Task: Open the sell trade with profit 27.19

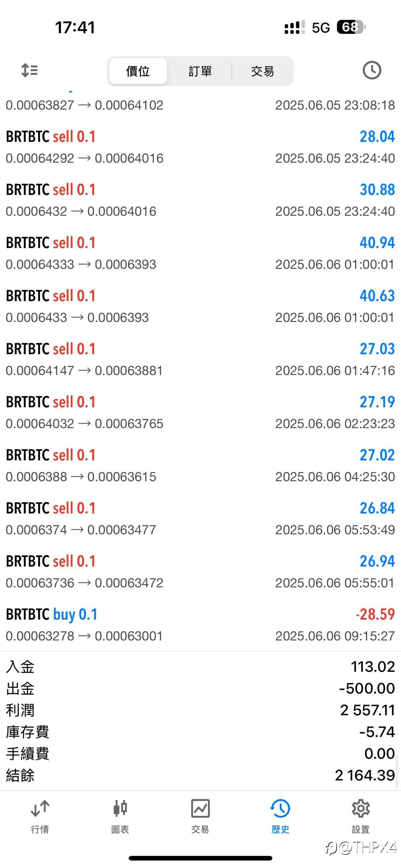Action: click(200, 412)
